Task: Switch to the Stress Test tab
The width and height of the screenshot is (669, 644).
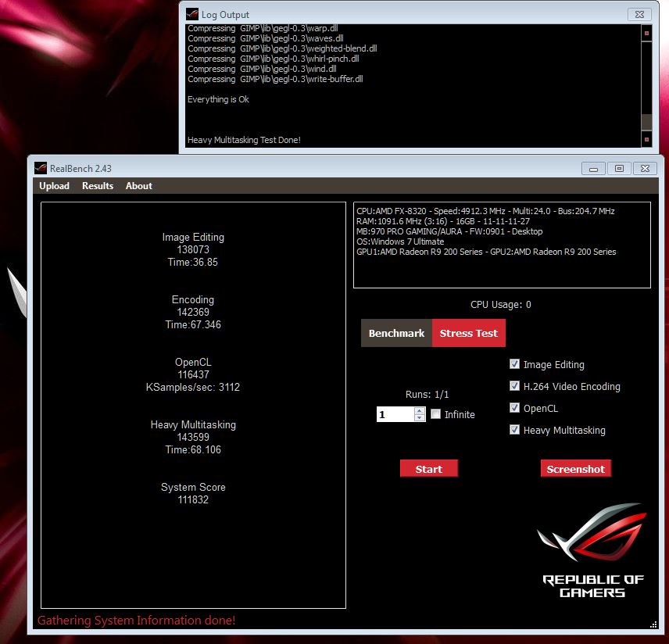Action: [468, 333]
